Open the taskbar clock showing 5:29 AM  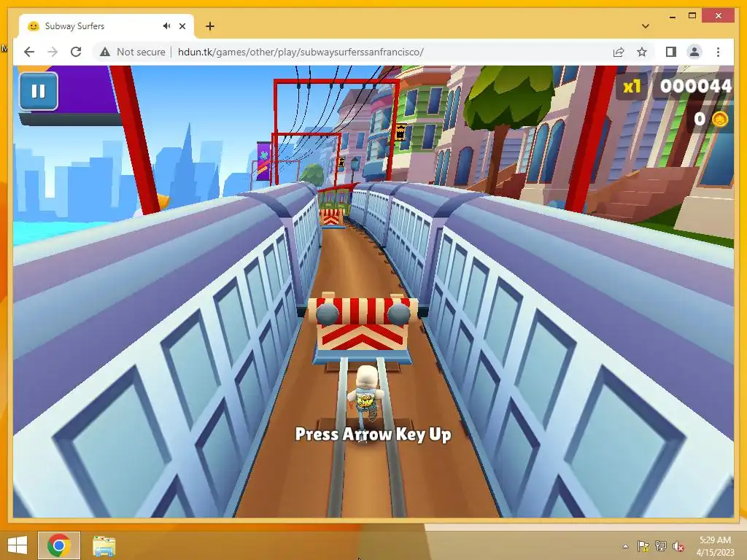click(x=715, y=546)
